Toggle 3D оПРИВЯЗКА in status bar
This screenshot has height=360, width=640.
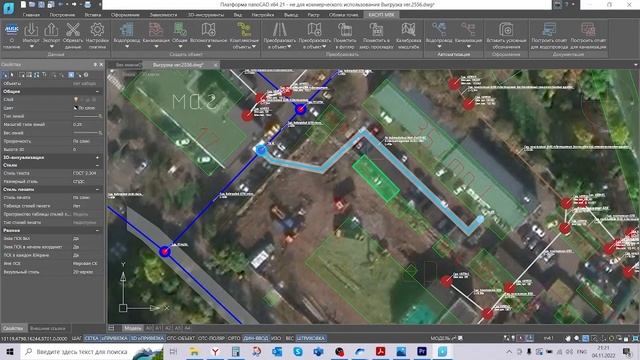click(147, 338)
